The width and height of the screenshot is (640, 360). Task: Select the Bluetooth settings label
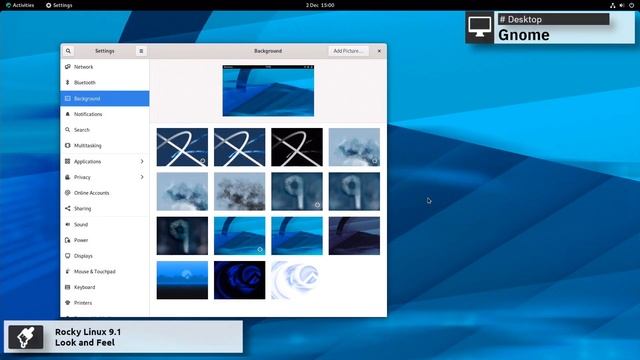click(x=85, y=82)
